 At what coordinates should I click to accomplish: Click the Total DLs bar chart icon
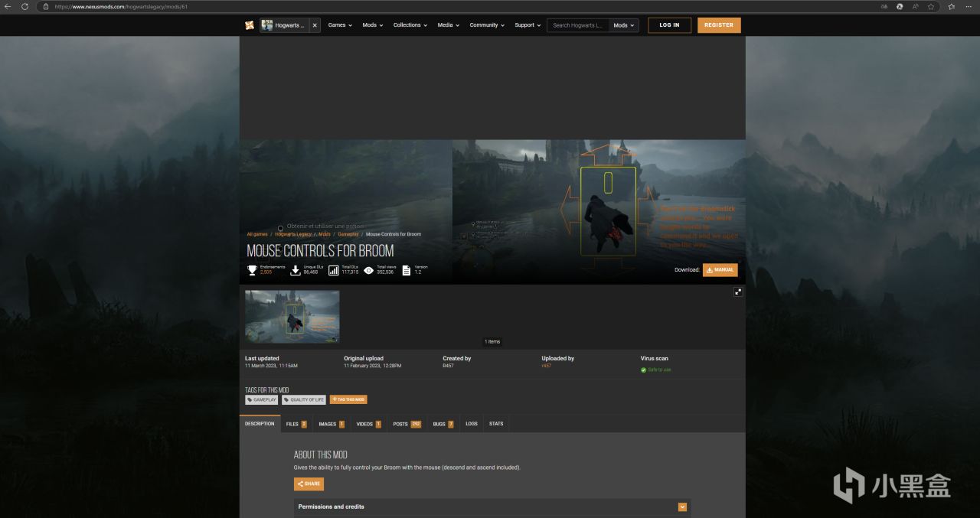pyautogui.click(x=334, y=270)
